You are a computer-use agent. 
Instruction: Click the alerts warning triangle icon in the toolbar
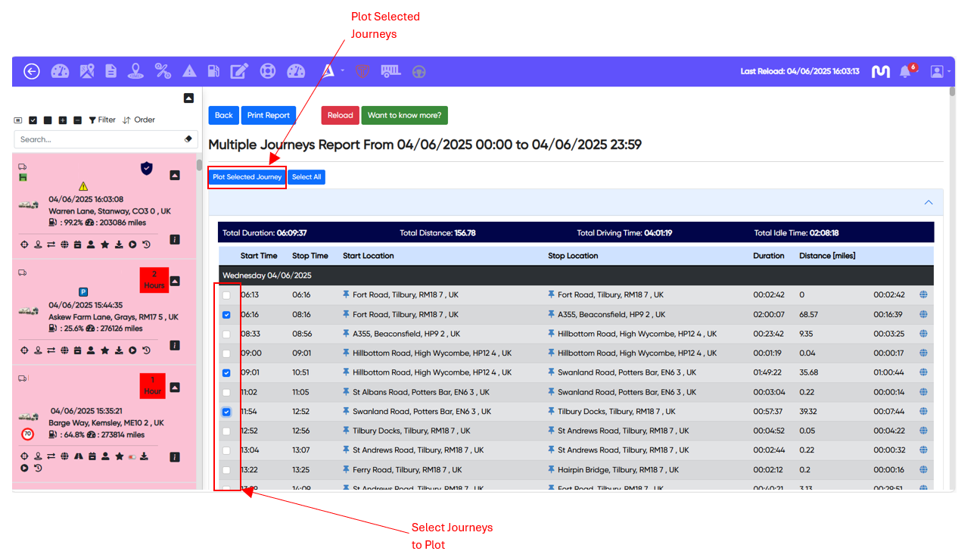(189, 70)
